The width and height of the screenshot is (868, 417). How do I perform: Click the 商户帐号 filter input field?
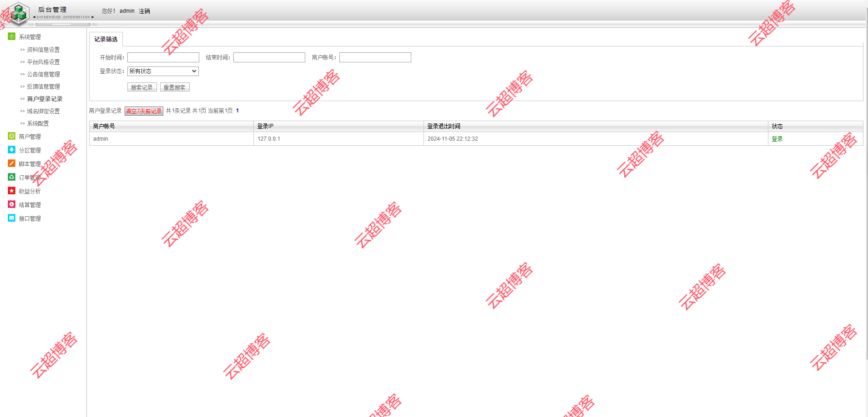click(x=375, y=57)
